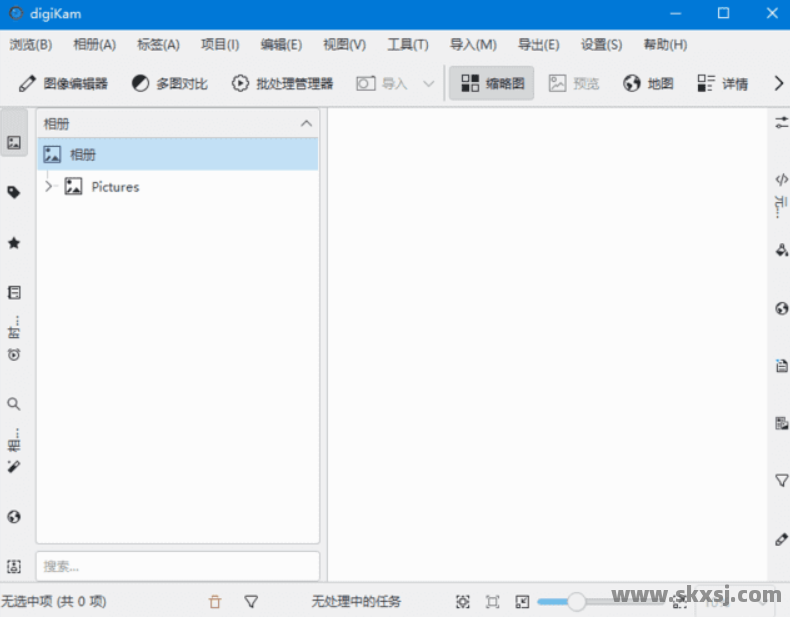Image resolution: width=790 pixels, height=617 pixels.
Task: Open the 多图对比 light table
Action: click(170, 84)
